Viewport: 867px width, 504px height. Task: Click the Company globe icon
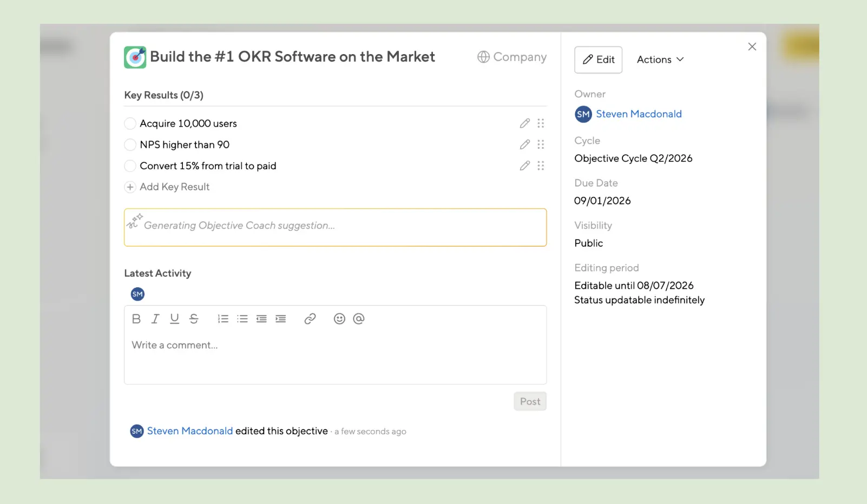tap(483, 57)
